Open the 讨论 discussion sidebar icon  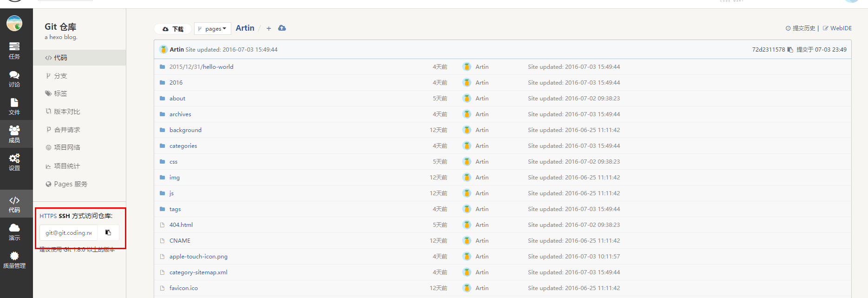14,78
